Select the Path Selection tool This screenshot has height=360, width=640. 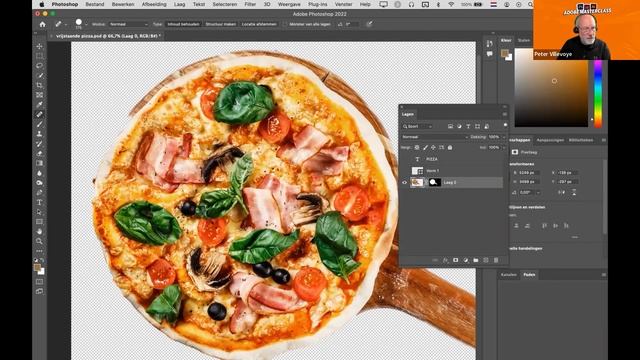(40, 212)
